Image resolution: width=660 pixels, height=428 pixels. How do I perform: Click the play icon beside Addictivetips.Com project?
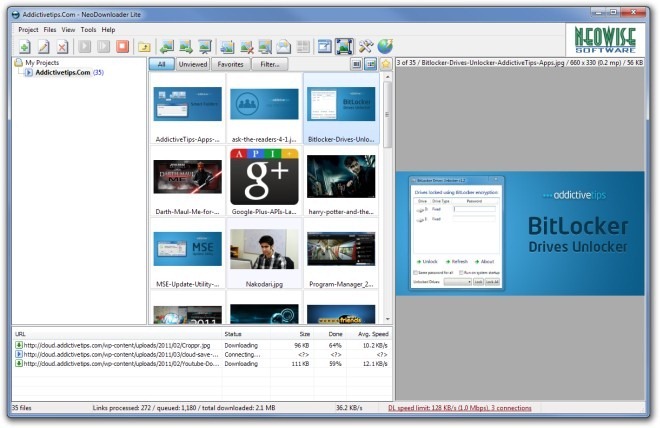coord(29,72)
